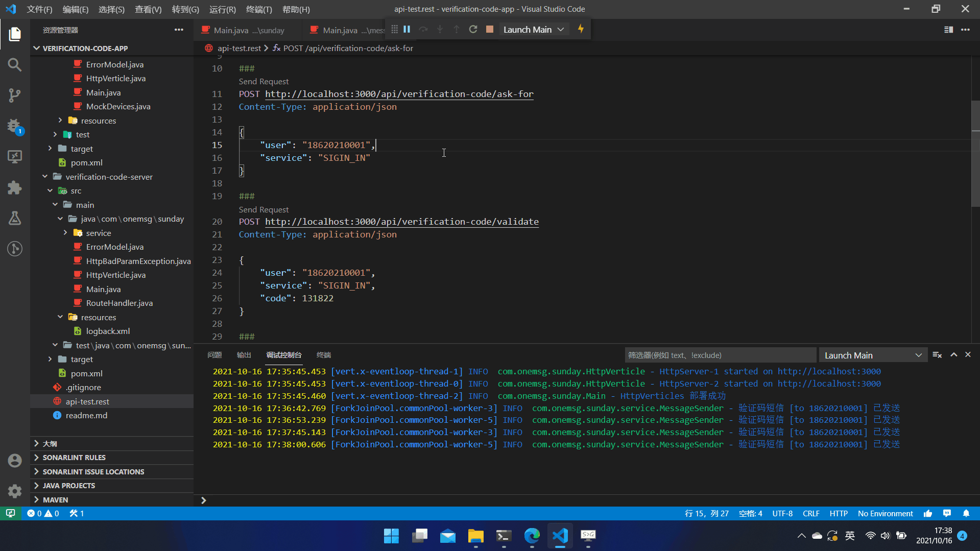Open the 终端(T) menu
The height and width of the screenshot is (551, 980).
[x=259, y=9]
